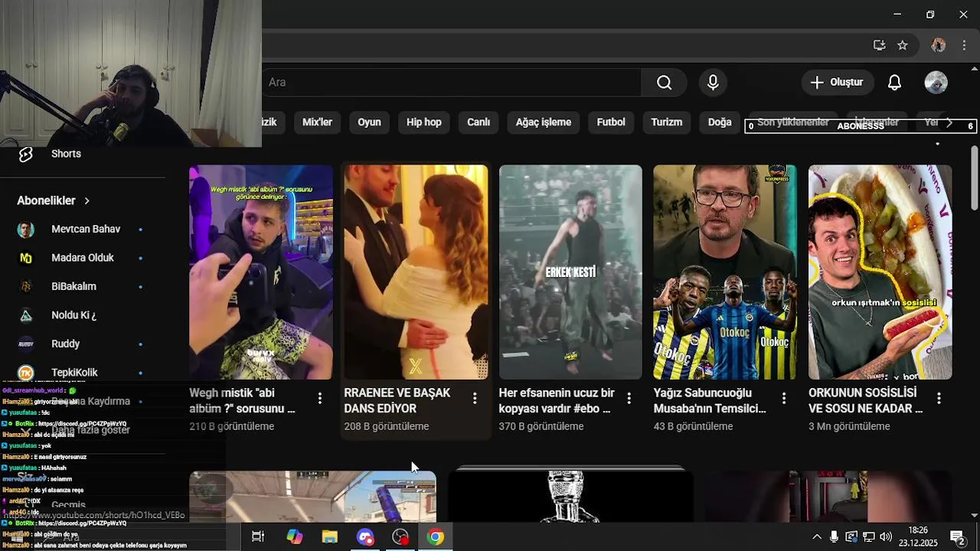
Task: Click the title 'Her efsanenin ucuz bir kopyası vardır'
Action: tap(557, 401)
